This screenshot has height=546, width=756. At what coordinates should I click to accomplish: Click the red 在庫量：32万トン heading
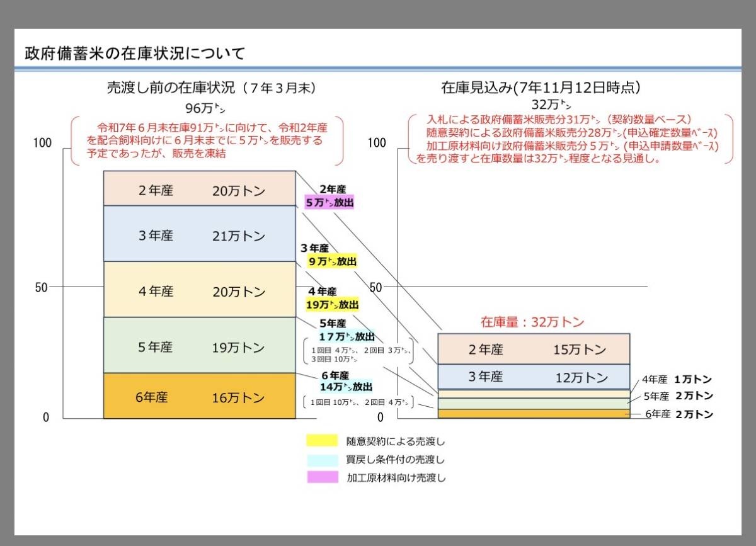(533, 322)
